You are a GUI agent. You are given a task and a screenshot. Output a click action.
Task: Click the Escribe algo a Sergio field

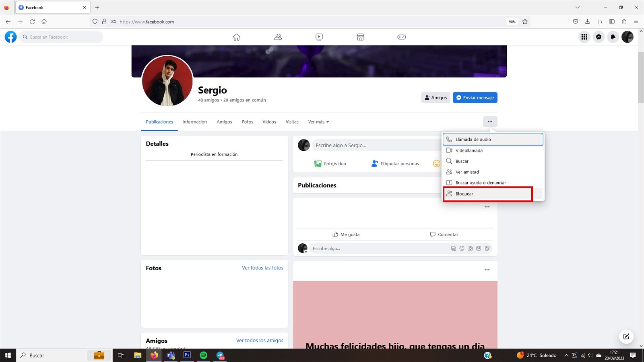pyautogui.click(x=376, y=145)
